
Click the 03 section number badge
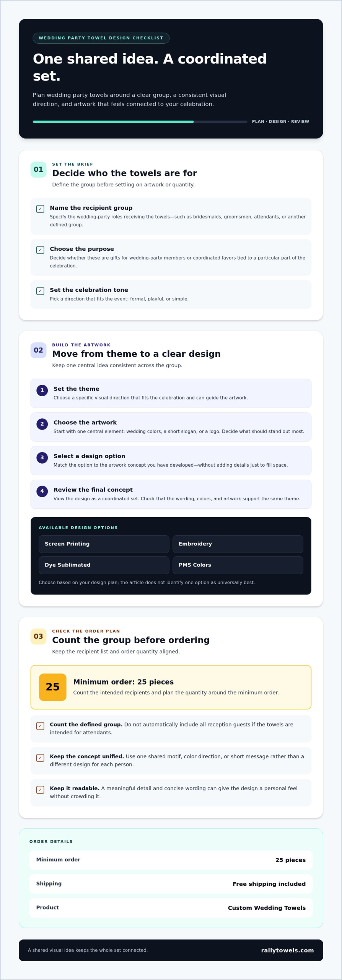tap(38, 637)
